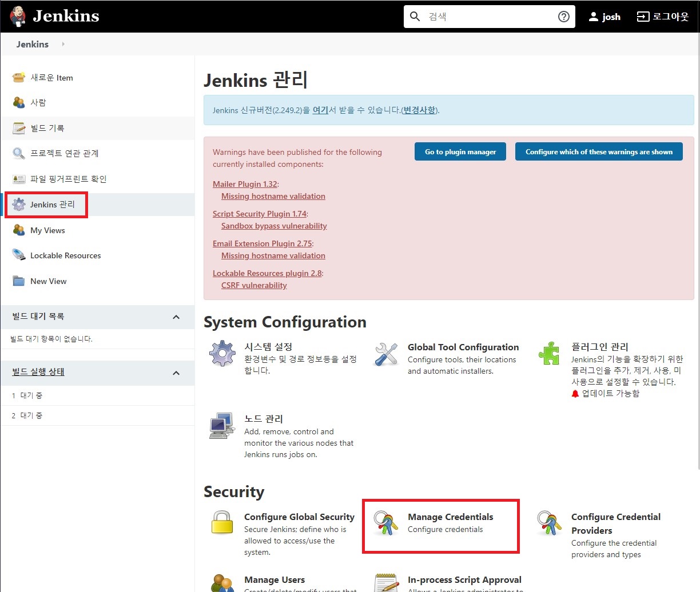The width and height of the screenshot is (700, 592).
Task: Click 프로젝트 연관 관계 magnifier icon
Action: click(x=19, y=153)
